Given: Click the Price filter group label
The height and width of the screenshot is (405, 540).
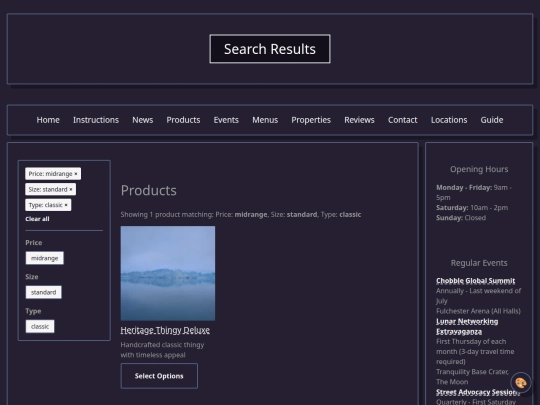Looking at the screenshot, I should point(34,243).
